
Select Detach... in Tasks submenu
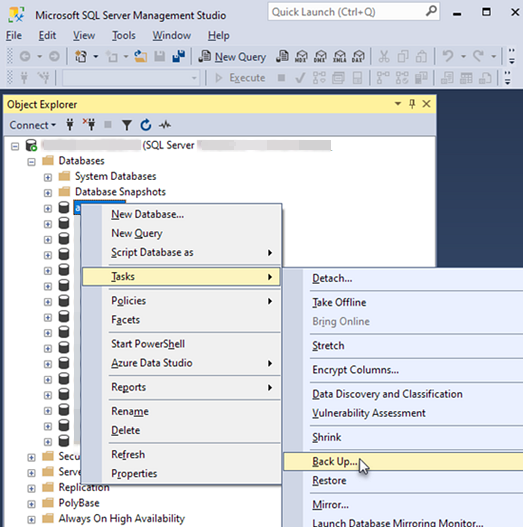tap(403, 278)
